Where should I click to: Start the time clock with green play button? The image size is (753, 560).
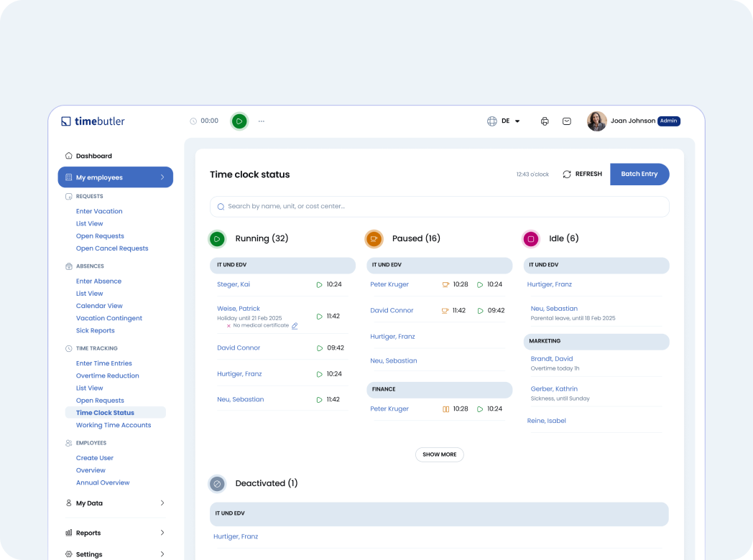(x=239, y=121)
